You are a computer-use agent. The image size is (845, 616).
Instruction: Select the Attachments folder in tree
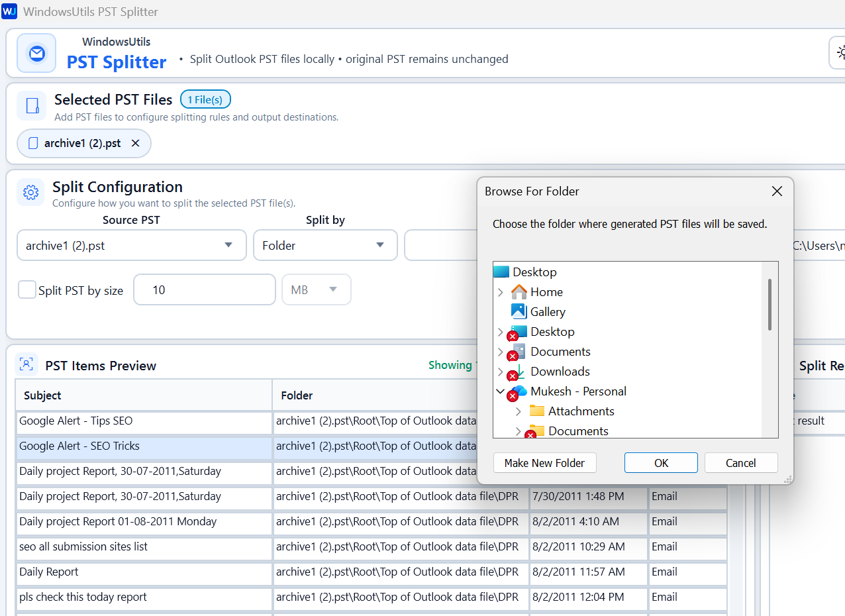(581, 411)
